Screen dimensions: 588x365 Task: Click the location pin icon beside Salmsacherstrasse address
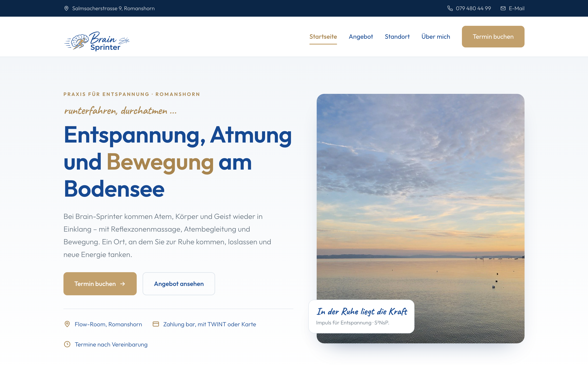pos(66,9)
